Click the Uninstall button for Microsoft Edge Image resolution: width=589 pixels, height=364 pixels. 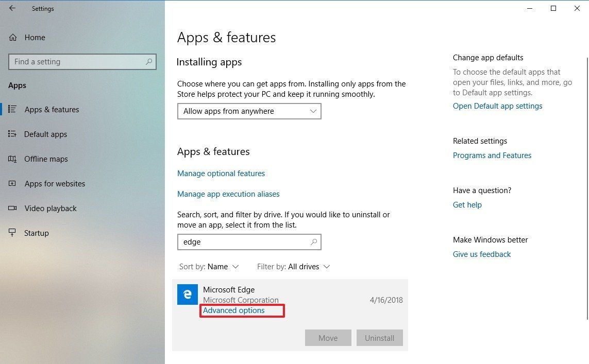click(380, 338)
